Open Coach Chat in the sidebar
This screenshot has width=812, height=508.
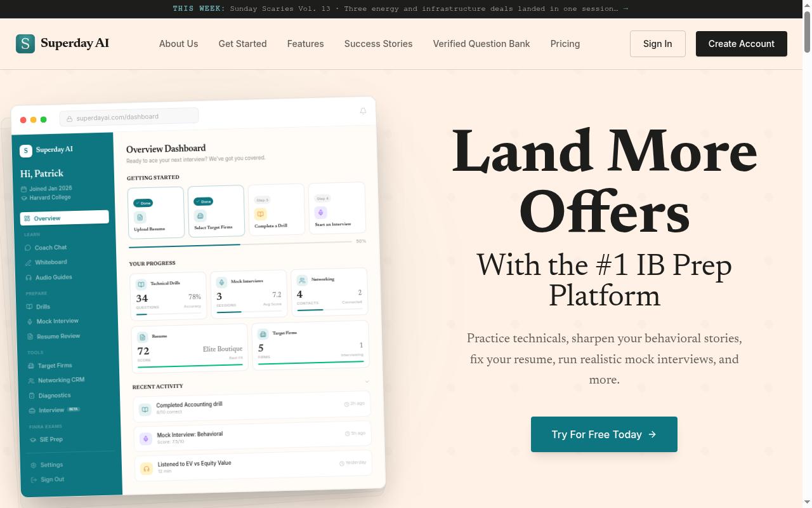(46, 248)
